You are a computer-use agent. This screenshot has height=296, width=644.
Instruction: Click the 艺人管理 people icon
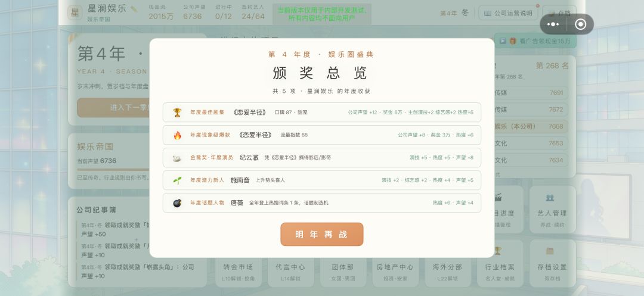point(550,198)
